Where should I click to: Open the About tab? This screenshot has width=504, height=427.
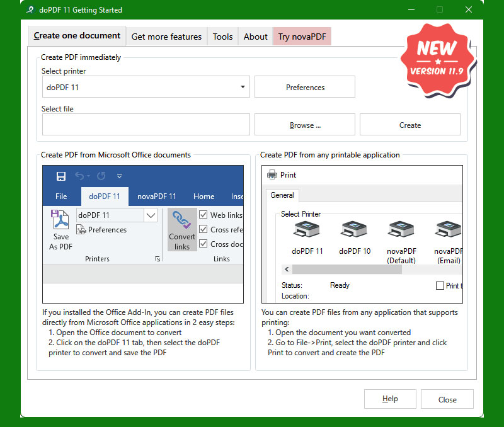(256, 37)
